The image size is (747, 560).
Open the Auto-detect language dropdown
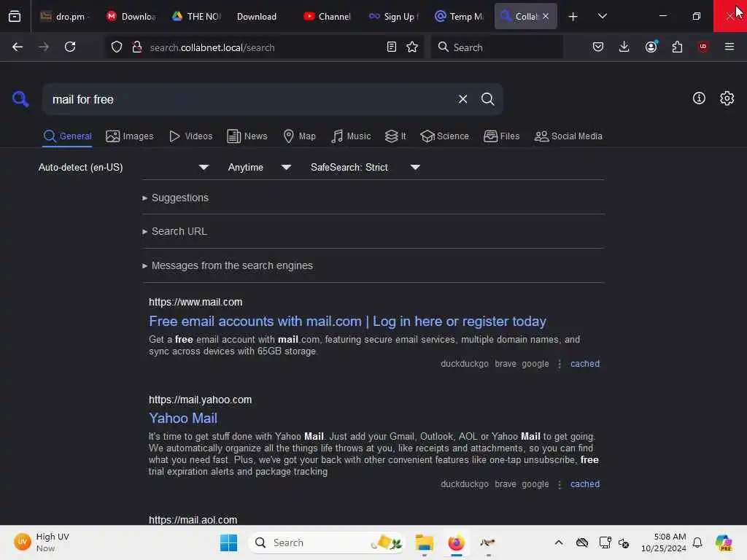(123, 167)
